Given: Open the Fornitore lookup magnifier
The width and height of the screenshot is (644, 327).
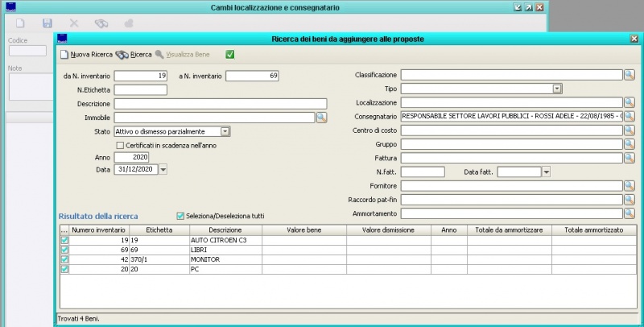Looking at the screenshot, I should [x=629, y=186].
